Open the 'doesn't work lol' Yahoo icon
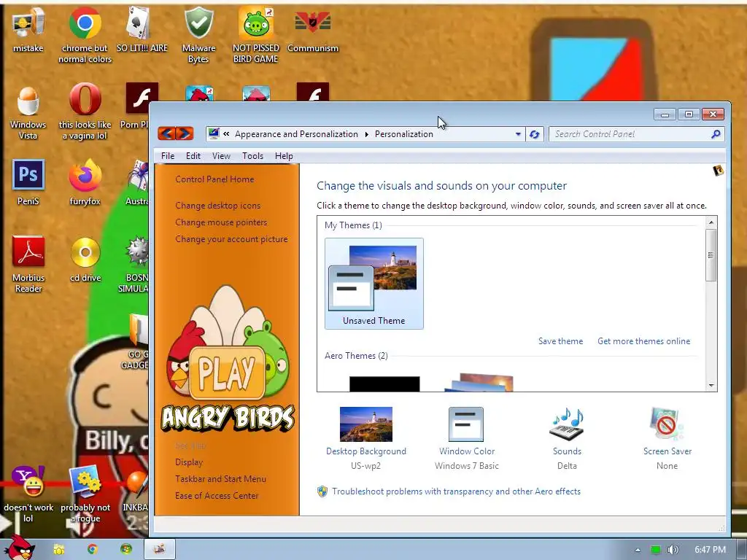747x560 pixels. [28, 494]
